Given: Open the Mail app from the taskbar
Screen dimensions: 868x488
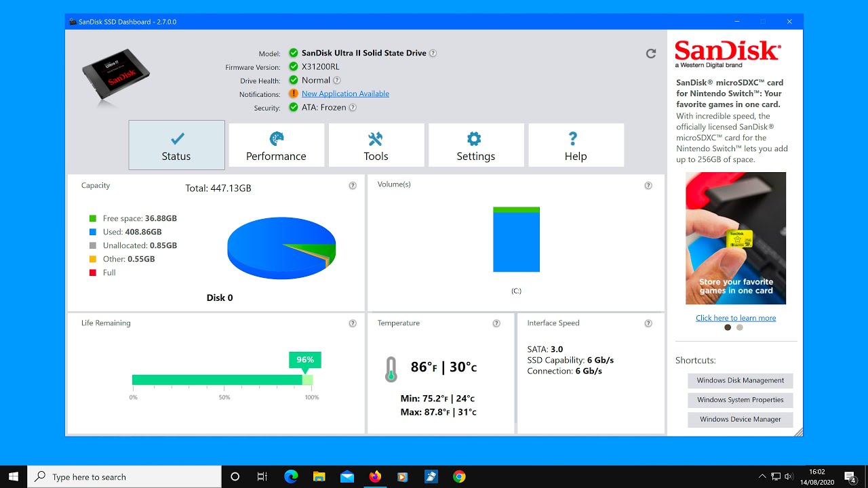Looking at the screenshot, I should [347, 476].
